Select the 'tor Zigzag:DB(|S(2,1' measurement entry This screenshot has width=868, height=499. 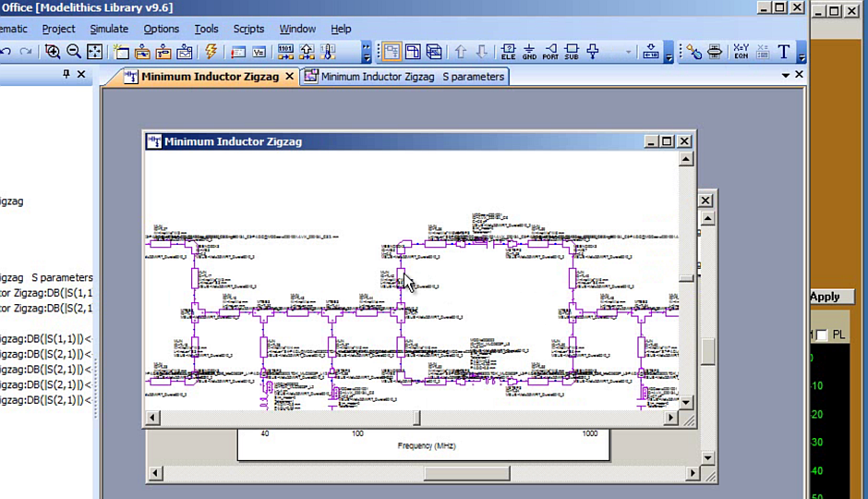click(46, 309)
